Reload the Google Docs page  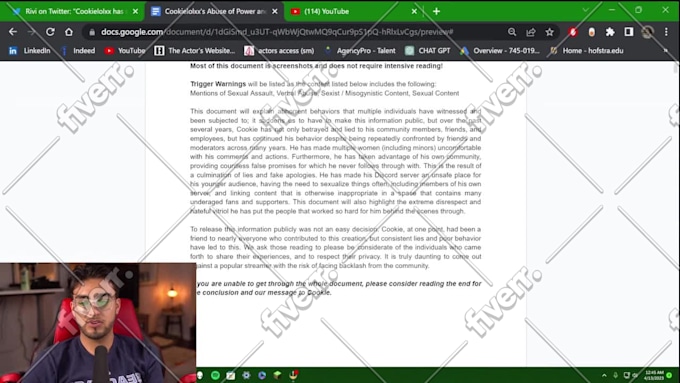click(x=50, y=32)
